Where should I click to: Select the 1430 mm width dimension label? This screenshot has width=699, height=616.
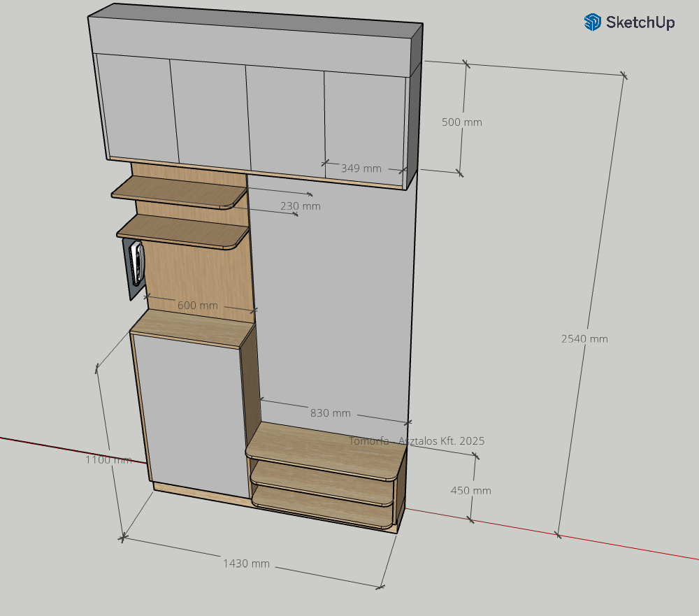246,564
